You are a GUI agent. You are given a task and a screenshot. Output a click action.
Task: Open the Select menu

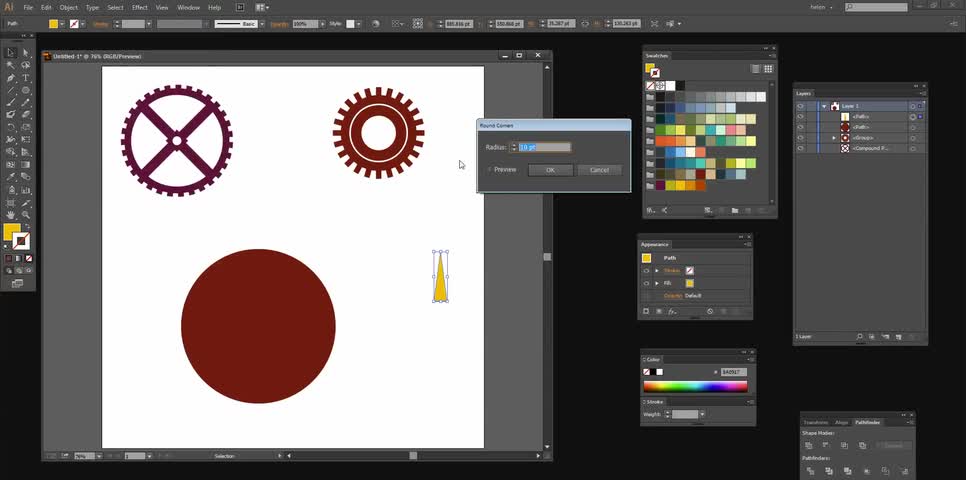[x=115, y=7]
